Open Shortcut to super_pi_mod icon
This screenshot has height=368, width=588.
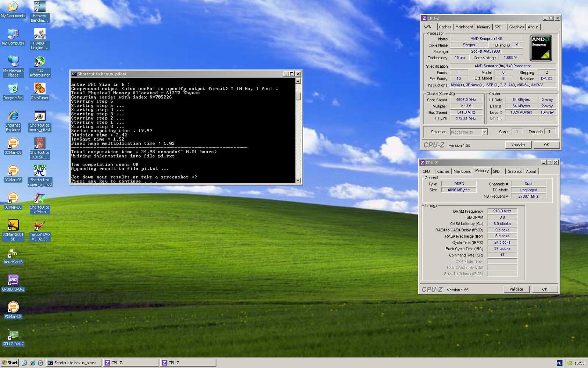click(x=39, y=176)
